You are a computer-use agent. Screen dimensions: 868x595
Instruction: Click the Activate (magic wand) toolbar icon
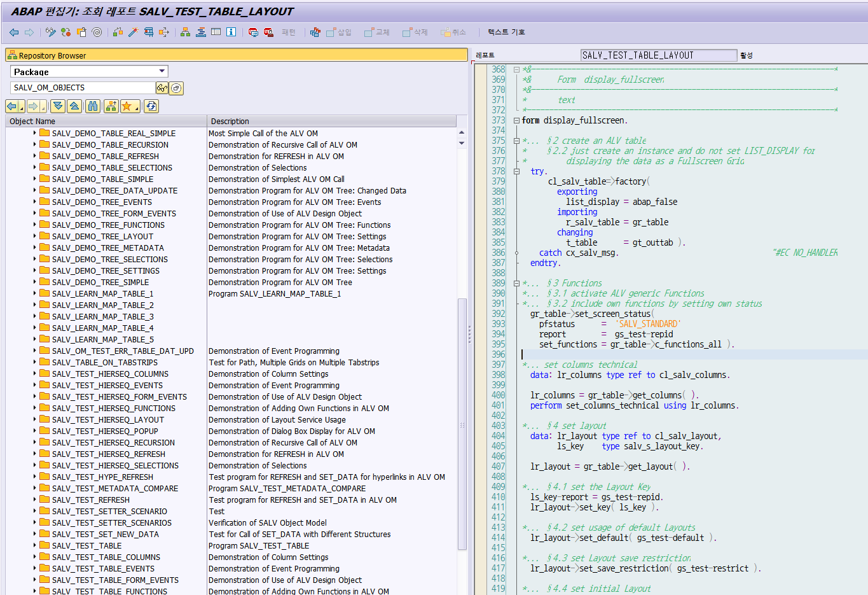pos(133,32)
